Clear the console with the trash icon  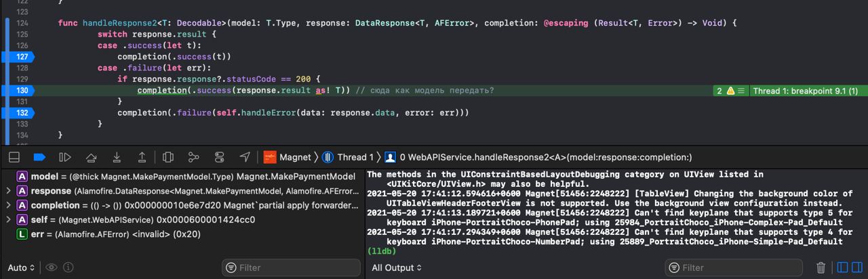click(821, 267)
